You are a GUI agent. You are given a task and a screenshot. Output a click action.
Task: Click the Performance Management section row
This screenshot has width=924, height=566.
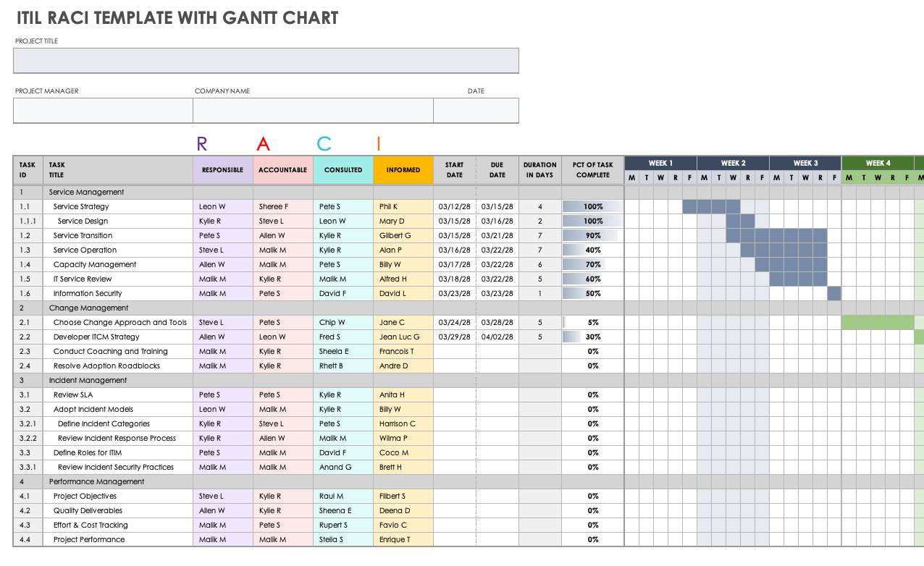pos(96,481)
